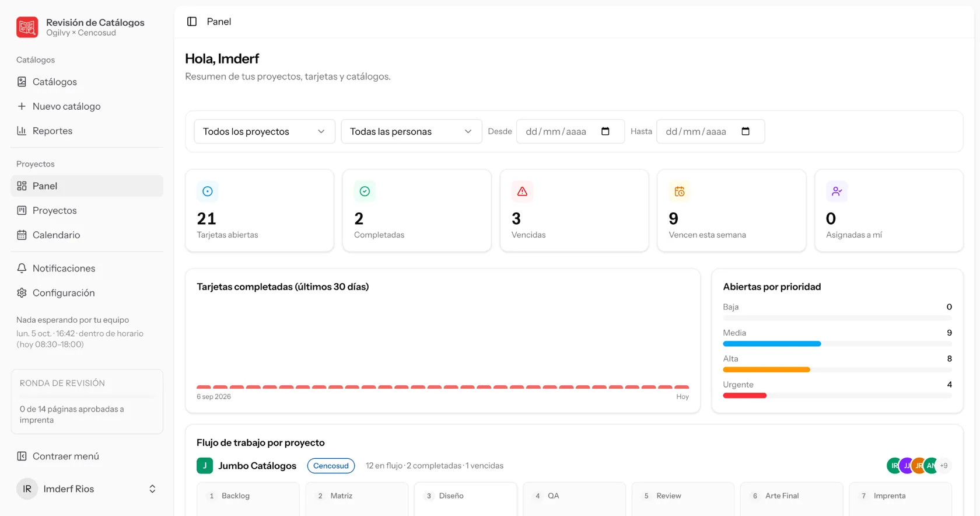This screenshot has width=980, height=516.
Task: Select the QA workflow column
Action: click(x=574, y=498)
